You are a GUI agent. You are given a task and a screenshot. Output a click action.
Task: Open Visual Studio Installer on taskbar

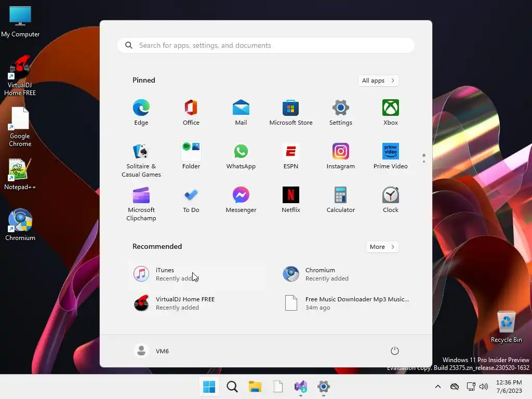pos(301,387)
